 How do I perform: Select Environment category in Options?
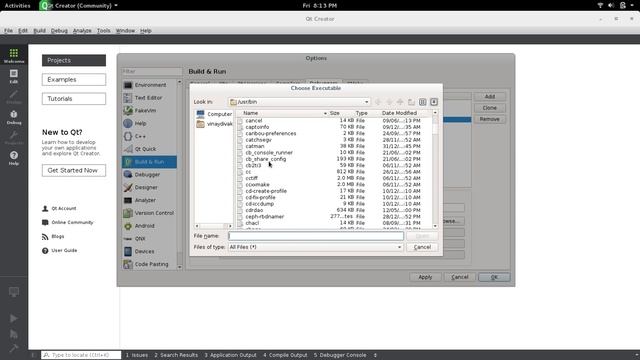[x=149, y=85]
